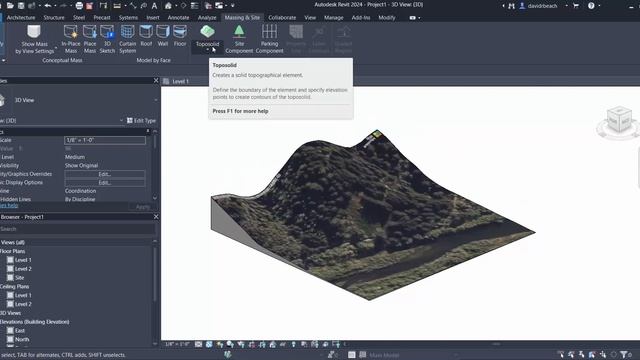Screen dimensions: 640x360
Task: Open Customize Quick Access Toolbar dropdown
Action: tap(233, 6)
